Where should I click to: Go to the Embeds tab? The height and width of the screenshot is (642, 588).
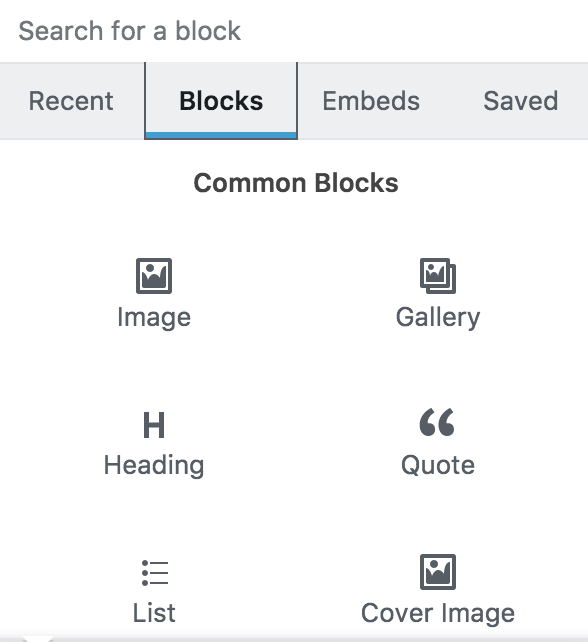click(x=371, y=101)
